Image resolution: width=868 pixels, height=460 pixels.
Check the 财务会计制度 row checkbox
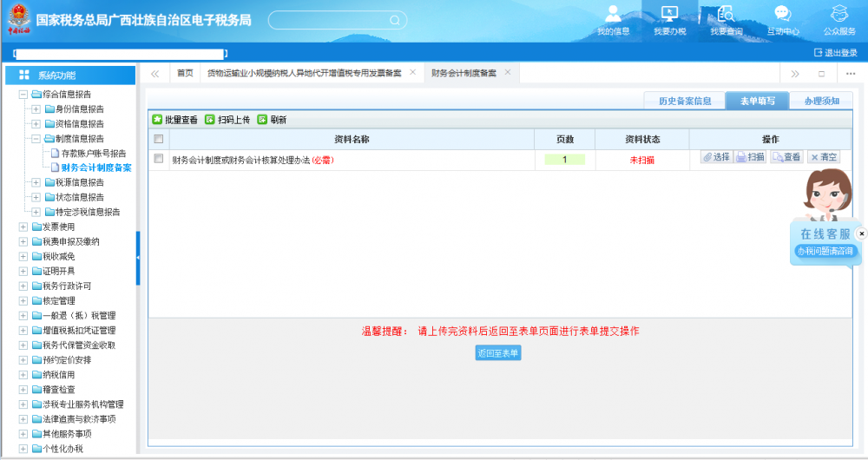coord(158,159)
